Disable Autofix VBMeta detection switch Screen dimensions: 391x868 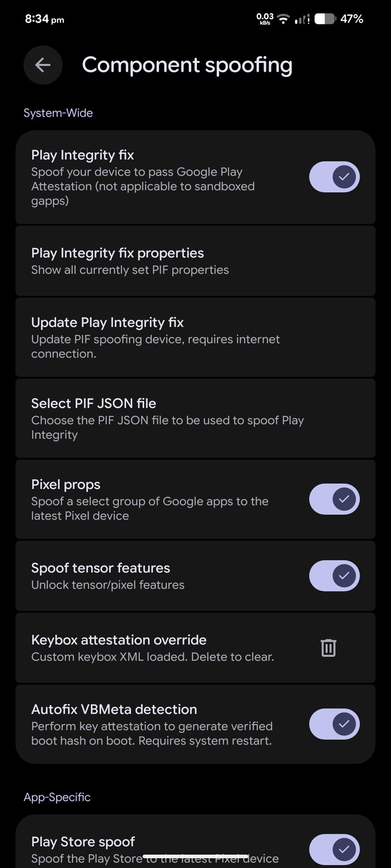334,724
